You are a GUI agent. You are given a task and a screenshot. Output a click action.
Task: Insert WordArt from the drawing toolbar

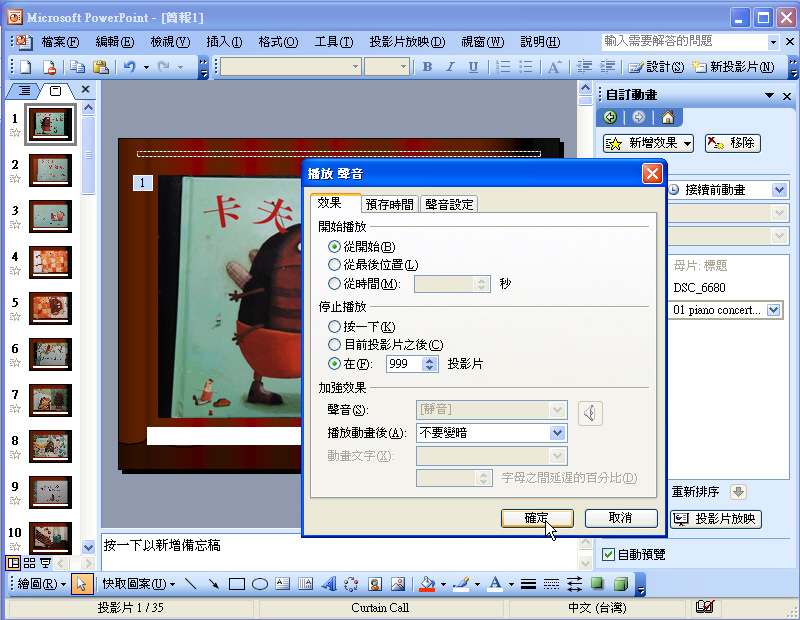pyautogui.click(x=329, y=584)
